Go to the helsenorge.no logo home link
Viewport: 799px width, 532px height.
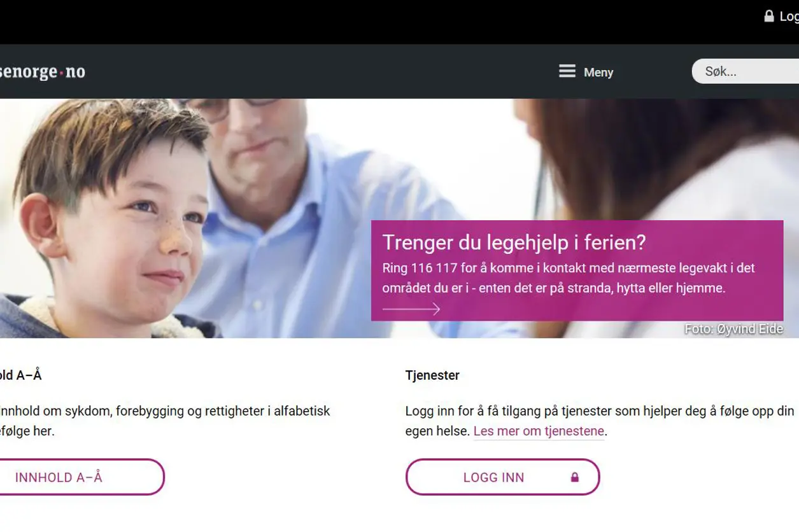(43, 72)
